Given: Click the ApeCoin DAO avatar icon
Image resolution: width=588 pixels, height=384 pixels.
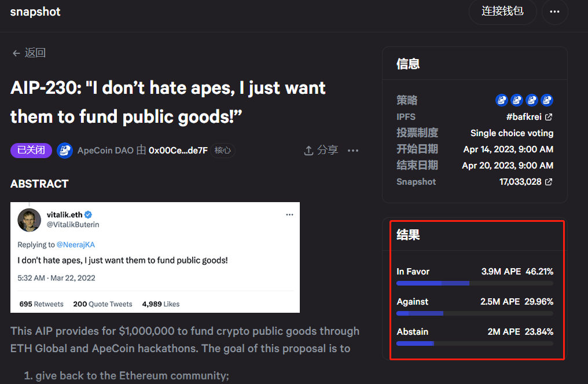Looking at the screenshot, I should [x=65, y=150].
